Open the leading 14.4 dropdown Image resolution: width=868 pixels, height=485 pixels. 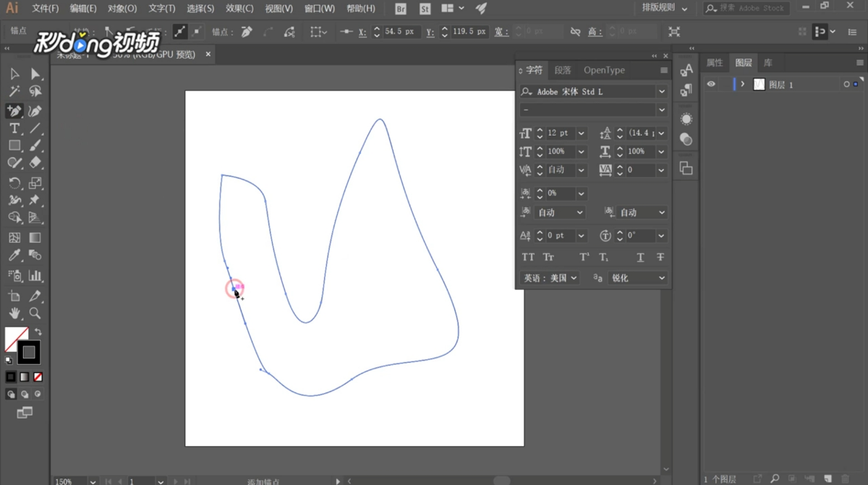(661, 133)
